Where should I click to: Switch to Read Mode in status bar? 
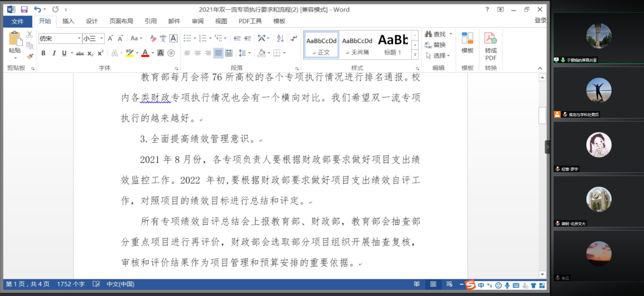(x=416, y=285)
